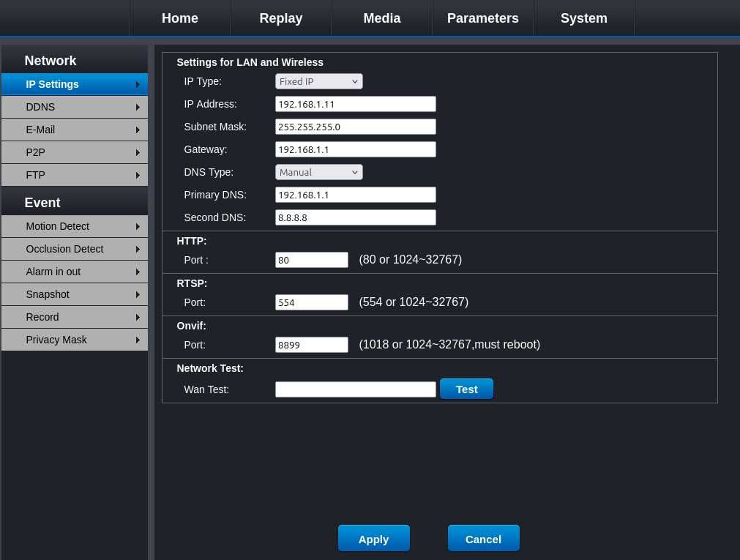Screen dimensions: 740x560
Task: Open the Record settings
Action: coord(75,317)
